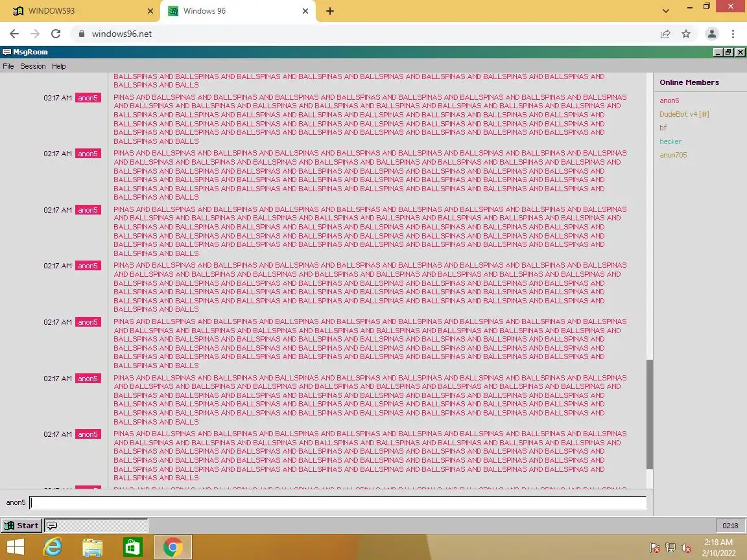Reload the windows96.net page
Viewport: 747px width, 560px height.
(x=56, y=34)
